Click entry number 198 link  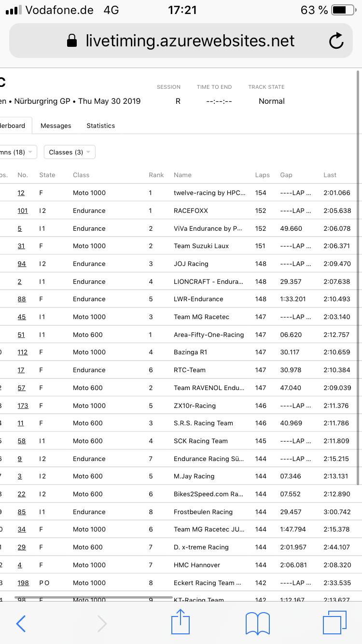click(x=23, y=583)
